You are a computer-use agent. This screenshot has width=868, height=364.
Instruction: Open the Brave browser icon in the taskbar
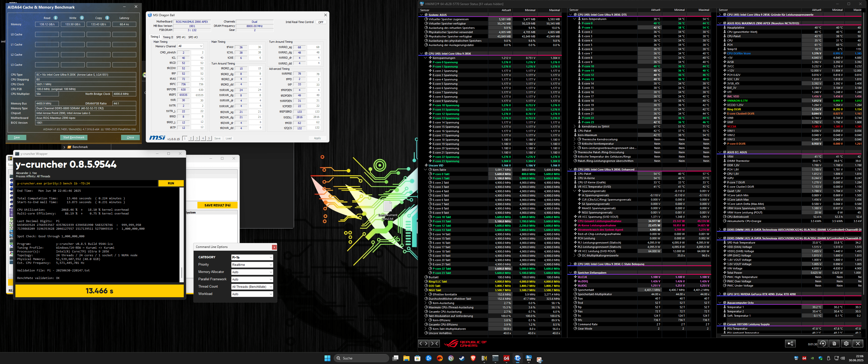click(x=473, y=358)
